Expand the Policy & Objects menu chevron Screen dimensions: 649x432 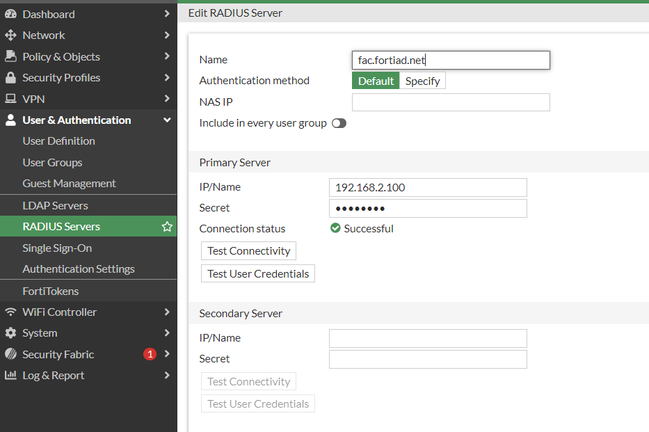(x=167, y=57)
